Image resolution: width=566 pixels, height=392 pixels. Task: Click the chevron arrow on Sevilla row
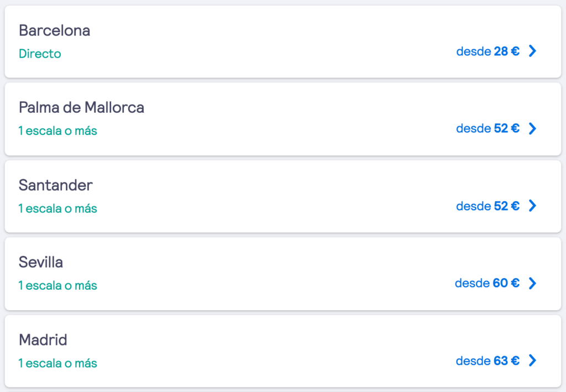[532, 283]
